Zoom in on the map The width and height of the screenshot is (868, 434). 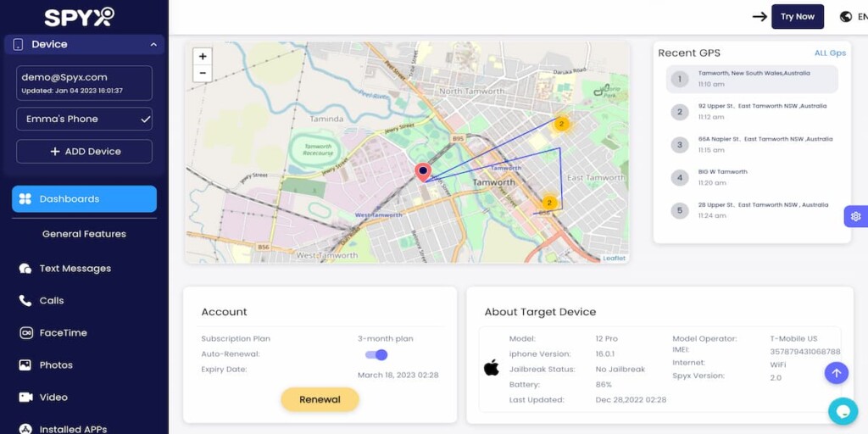pos(203,57)
